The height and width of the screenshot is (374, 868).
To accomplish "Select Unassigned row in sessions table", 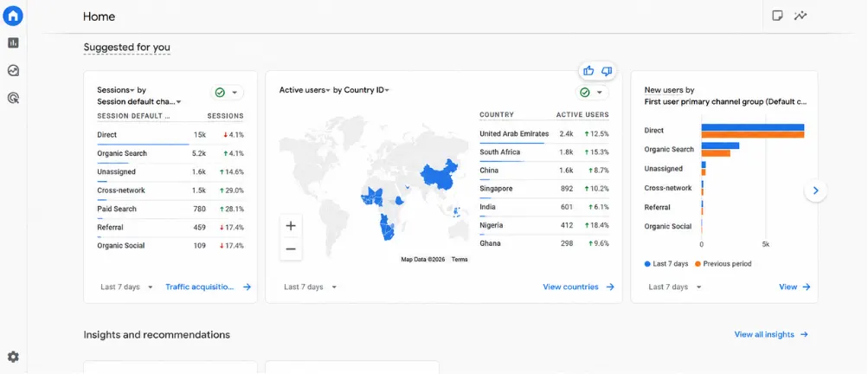I will pyautogui.click(x=170, y=171).
